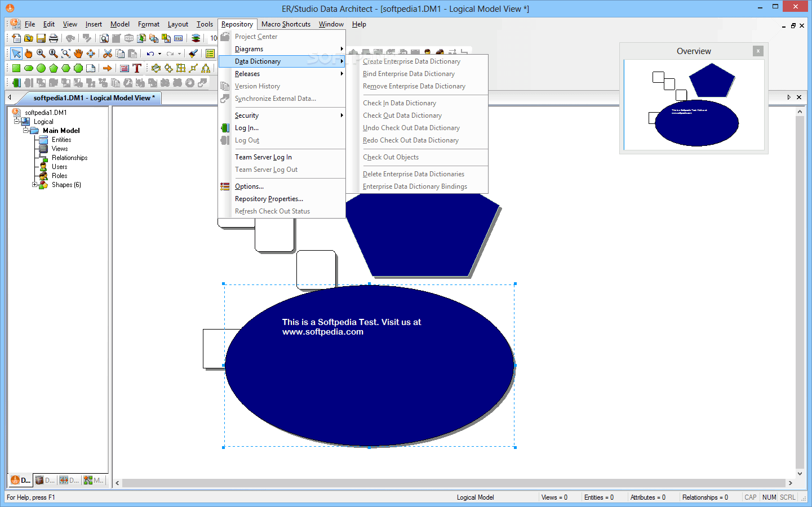
Task: Open the Model menu
Action: tap(120, 24)
